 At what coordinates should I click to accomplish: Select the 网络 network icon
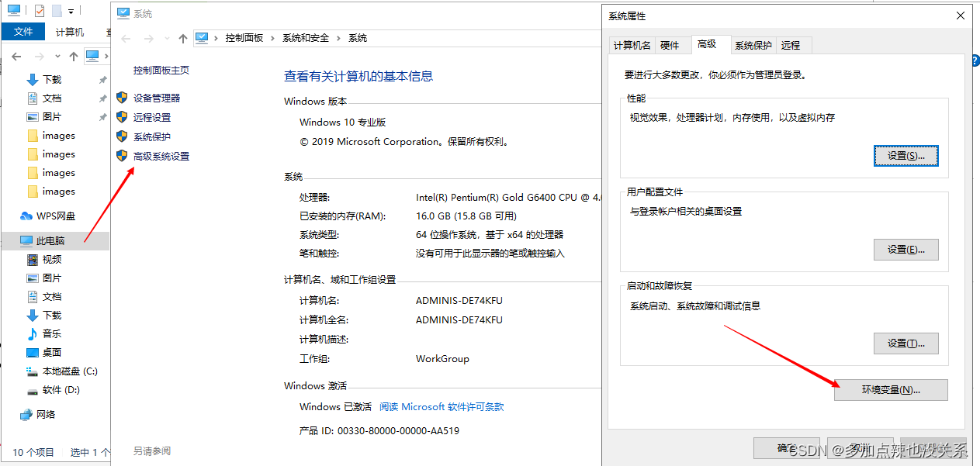point(26,415)
